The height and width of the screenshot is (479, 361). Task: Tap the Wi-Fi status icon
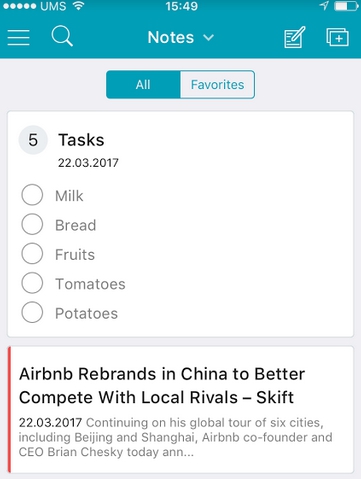point(78,6)
